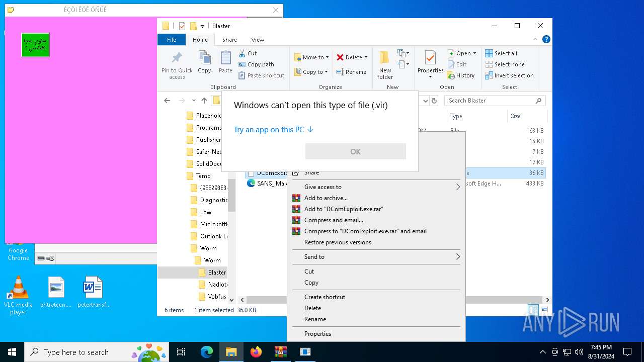Open the File menu tab
644x362 pixels.
(172, 40)
